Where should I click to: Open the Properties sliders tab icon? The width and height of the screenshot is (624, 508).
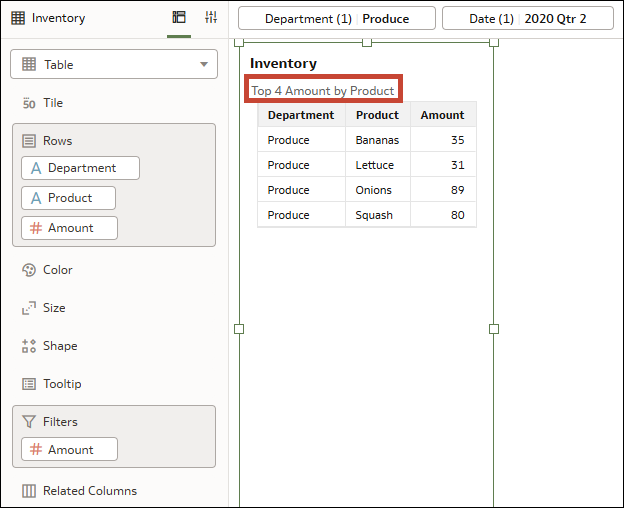click(211, 17)
